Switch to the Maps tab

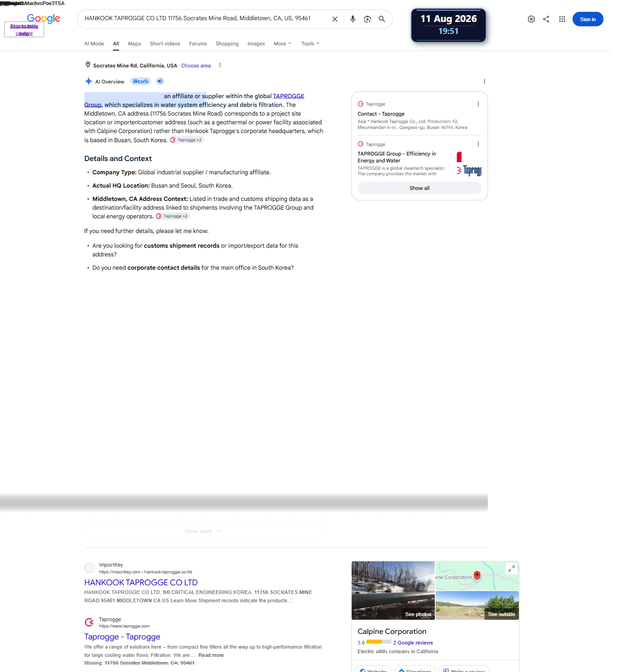tap(134, 44)
